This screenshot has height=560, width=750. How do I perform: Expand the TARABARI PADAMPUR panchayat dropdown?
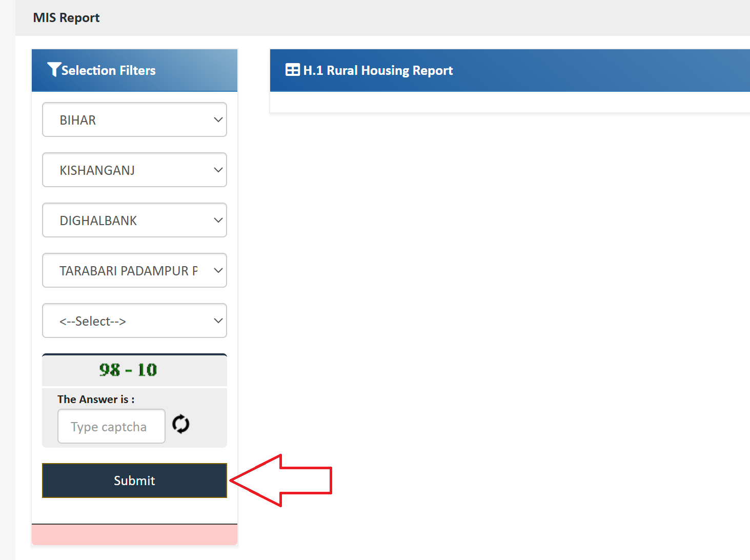pyautogui.click(x=134, y=270)
